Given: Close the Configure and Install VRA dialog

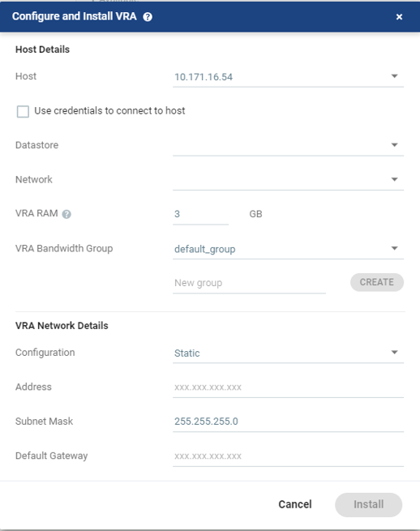Looking at the screenshot, I should tap(399, 17).
